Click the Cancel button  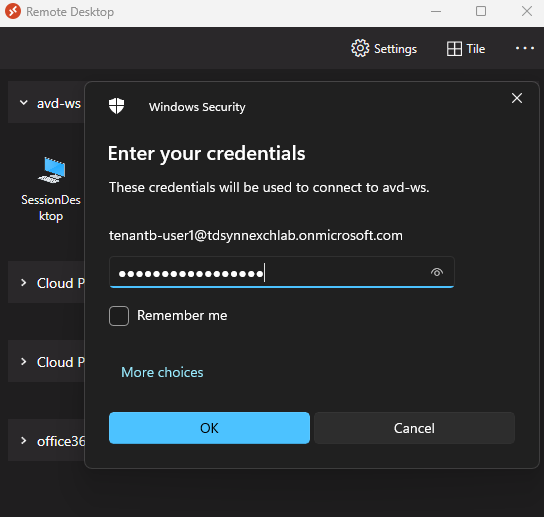414,428
